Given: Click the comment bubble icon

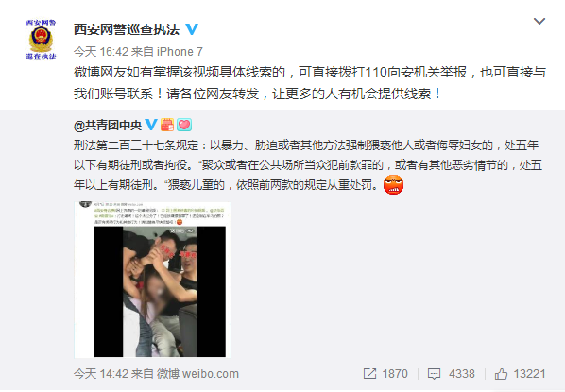Looking at the screenshot, I should (434, 374).
